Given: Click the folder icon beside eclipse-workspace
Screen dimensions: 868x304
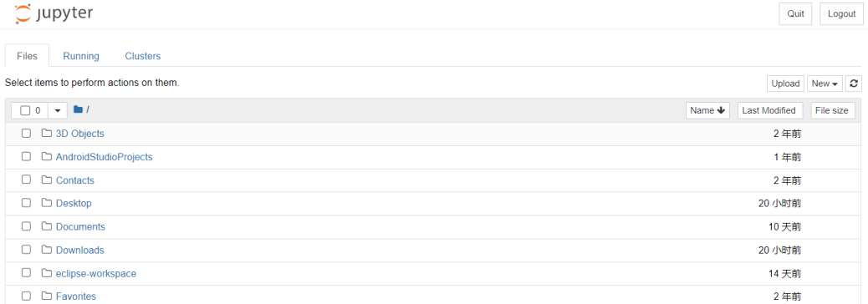Looking at the screenshot, I should point(47,273).
